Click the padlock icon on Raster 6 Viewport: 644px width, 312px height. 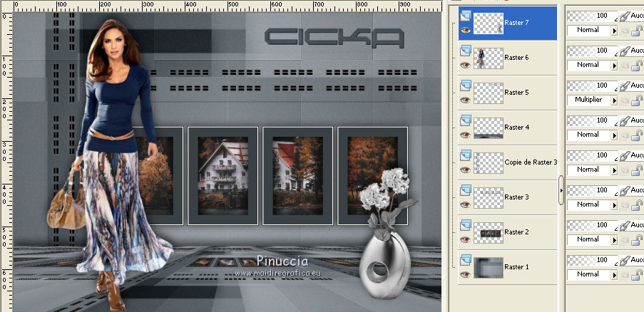click(x=637, y=66)
